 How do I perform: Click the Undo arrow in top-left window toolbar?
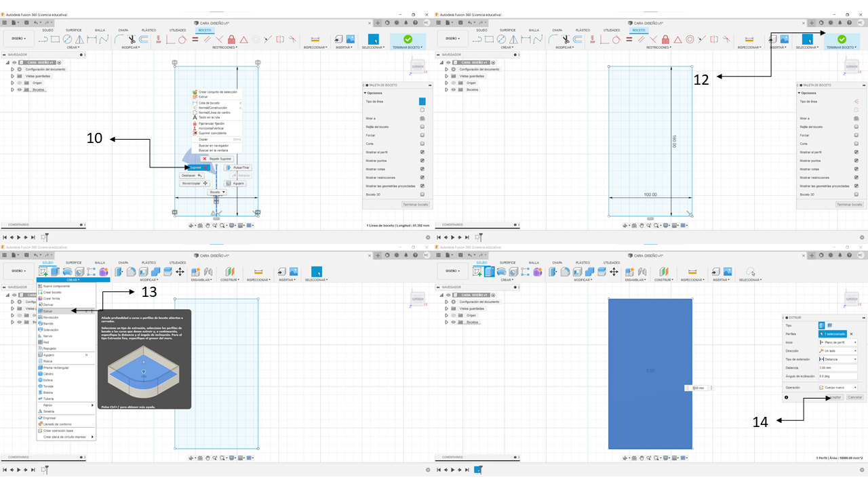[35, 22]
